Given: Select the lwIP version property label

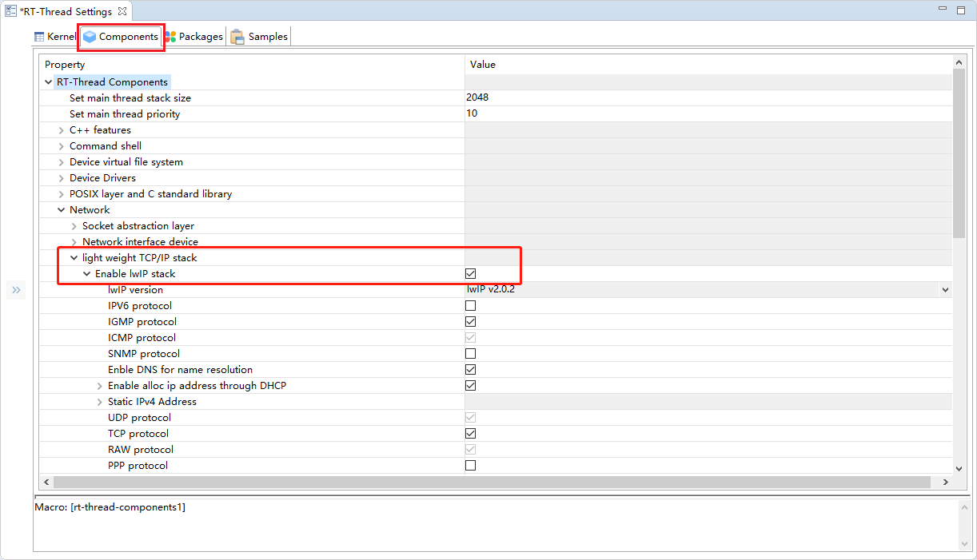Looking at the screenshot, I should pos(135,290).
